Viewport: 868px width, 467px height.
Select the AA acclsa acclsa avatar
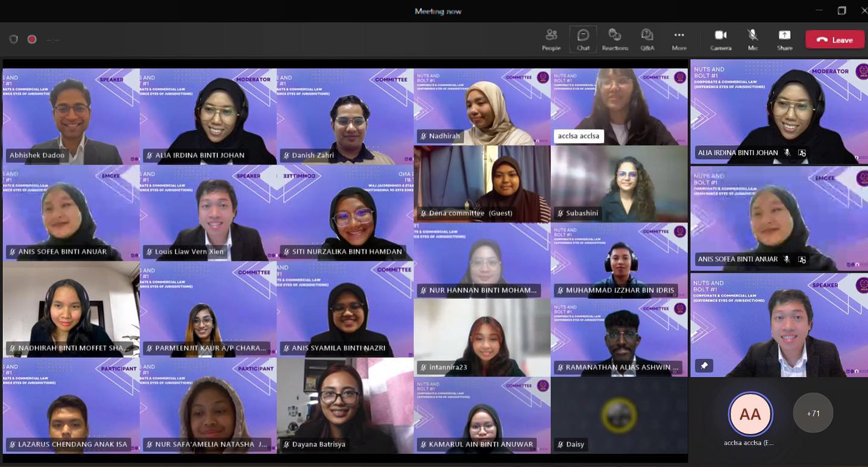(750, 414)
